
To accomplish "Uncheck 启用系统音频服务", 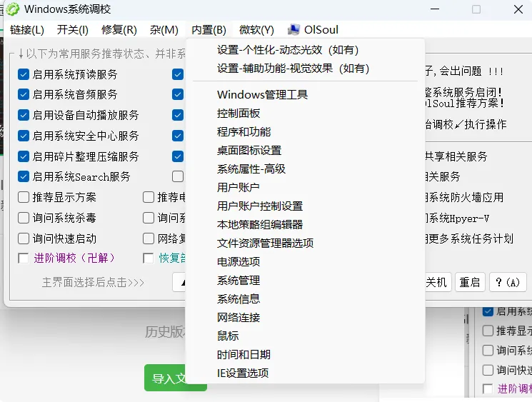I will (24, 94).
